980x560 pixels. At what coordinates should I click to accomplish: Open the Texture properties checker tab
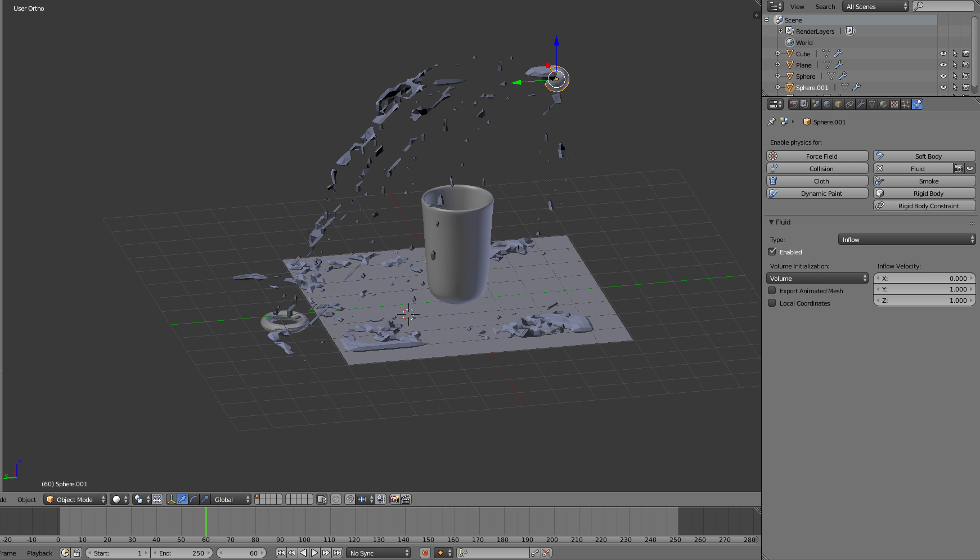[894, 104]
